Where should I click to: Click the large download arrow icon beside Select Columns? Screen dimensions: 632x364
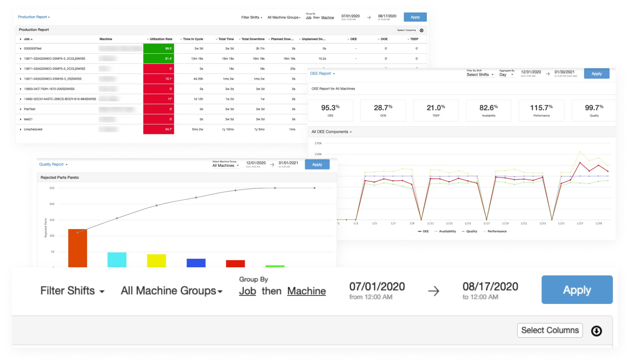click(x=596, y=331)
